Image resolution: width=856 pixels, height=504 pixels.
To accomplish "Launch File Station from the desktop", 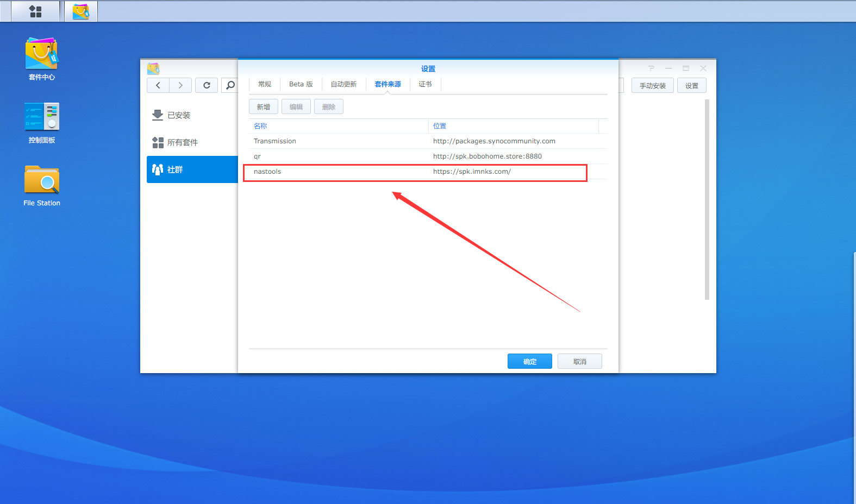I will coord(42,186).
